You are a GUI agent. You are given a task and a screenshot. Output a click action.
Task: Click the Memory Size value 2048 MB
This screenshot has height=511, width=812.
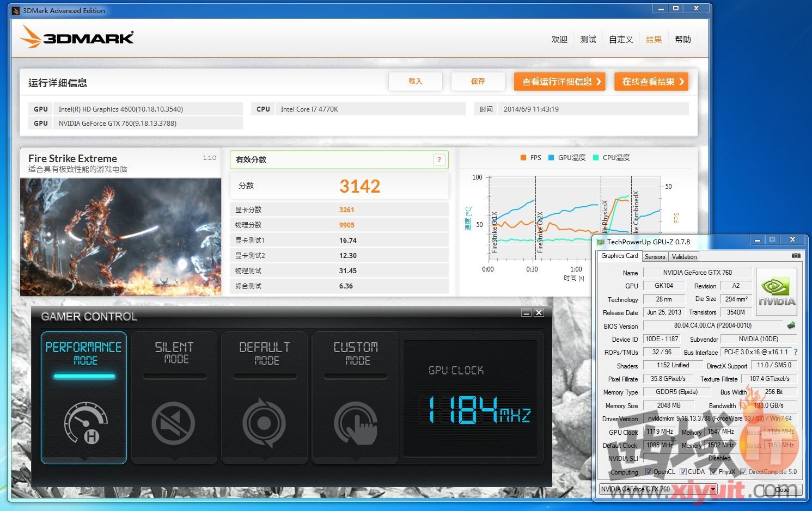(x=669, y=405)
